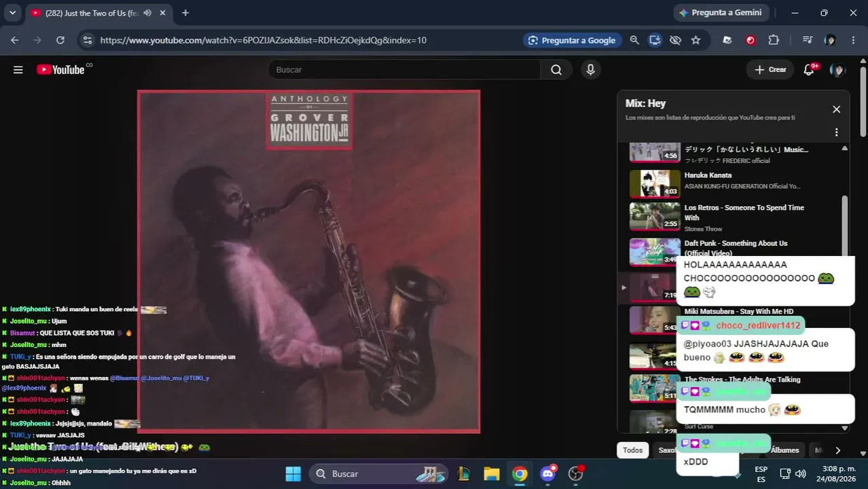The image size is (868, 489).
Task: Select the Álbumes filter chip
Action: pyautogui.click(x=784, y=450)
